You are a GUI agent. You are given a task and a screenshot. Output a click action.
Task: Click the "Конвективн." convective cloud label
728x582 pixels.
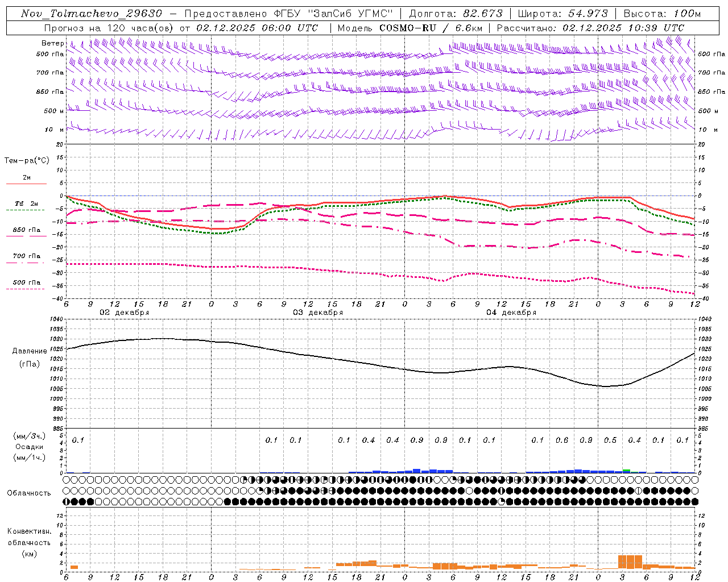(x=29, y=531)
